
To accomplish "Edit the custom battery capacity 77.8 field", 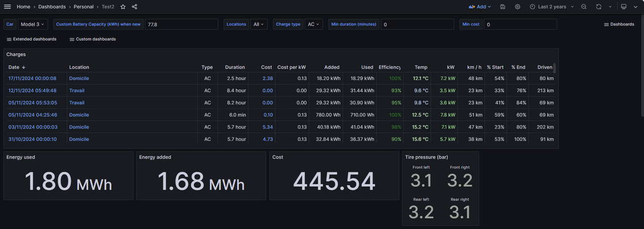I will click(181, 24).
